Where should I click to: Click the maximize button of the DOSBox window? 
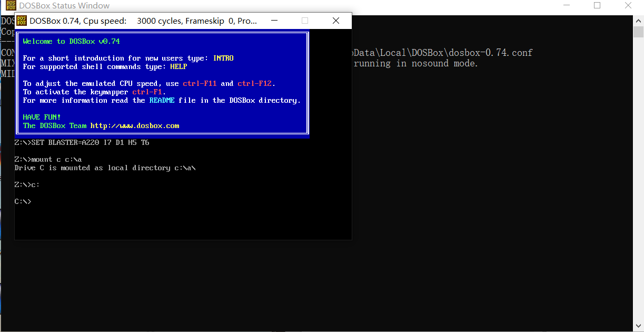point(305,21)
